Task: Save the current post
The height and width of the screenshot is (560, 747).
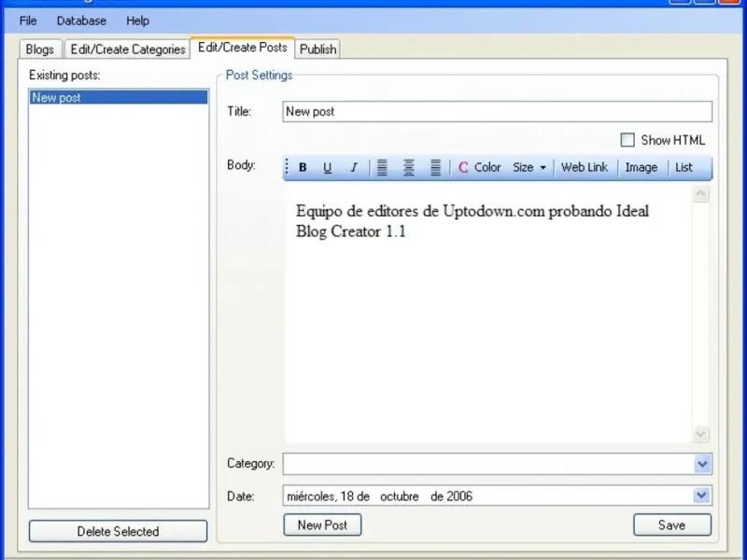Action: point(672,525)
